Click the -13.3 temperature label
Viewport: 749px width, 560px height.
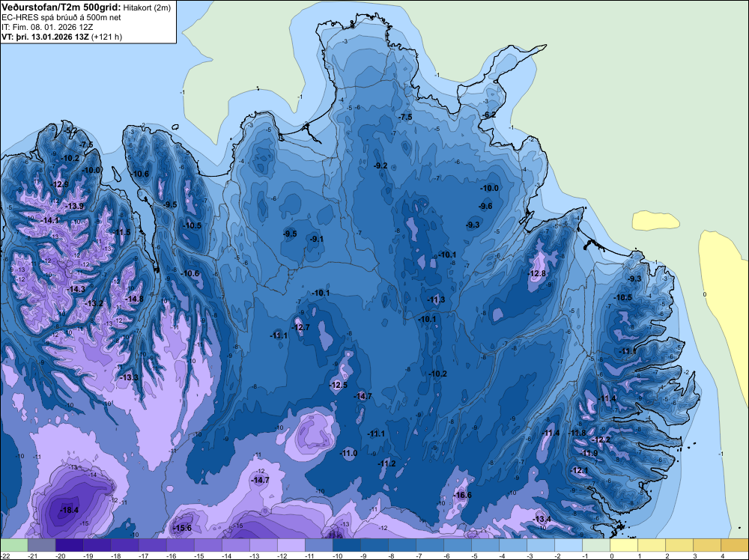pyautogui.click(x=129, y=377)
